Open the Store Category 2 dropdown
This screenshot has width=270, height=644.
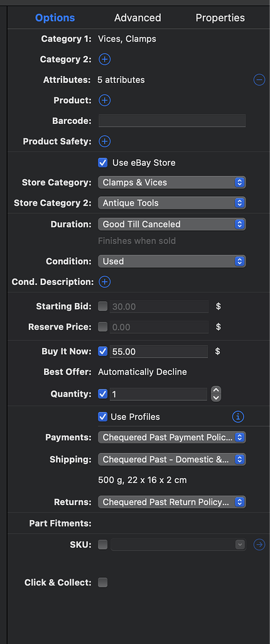click(x=171, y=203)
